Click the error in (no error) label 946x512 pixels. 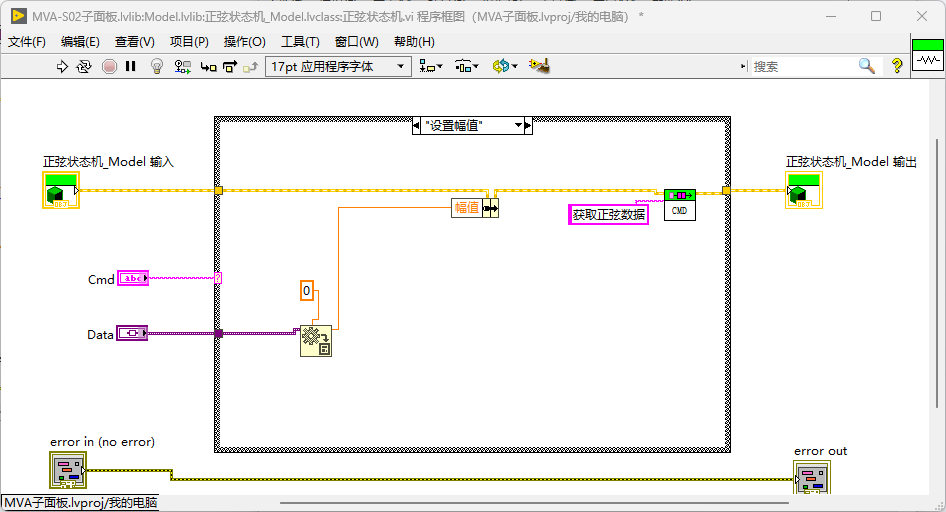click(x=103, y=442)
